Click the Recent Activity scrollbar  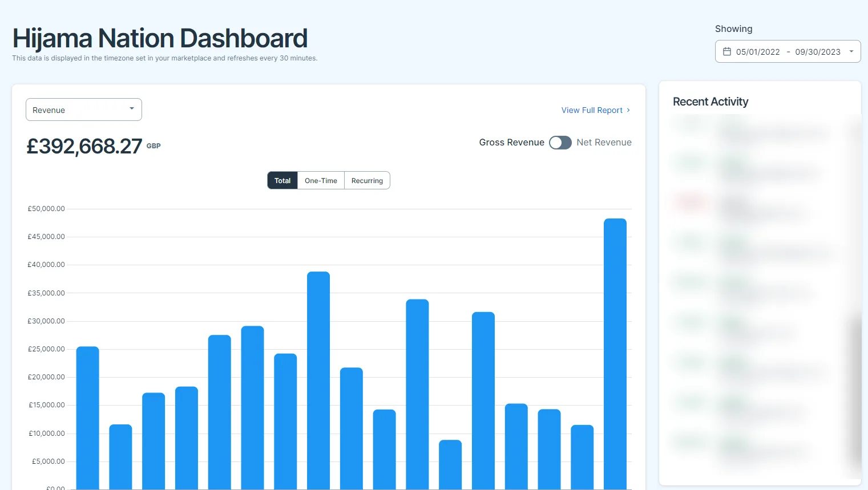(x=855, y=388)
